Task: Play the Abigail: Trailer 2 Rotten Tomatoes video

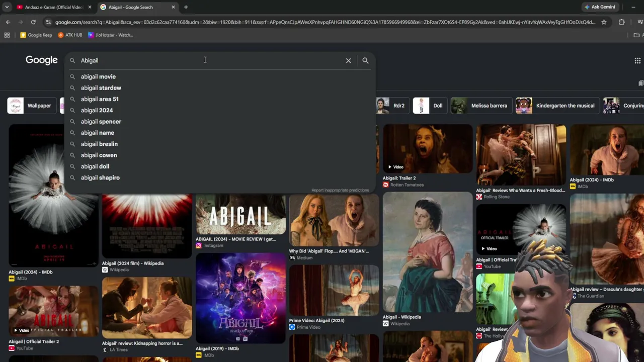Action: coord(428,149)
